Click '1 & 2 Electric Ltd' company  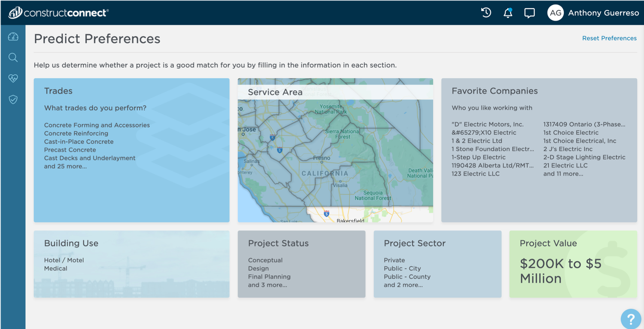coord(477,141)
